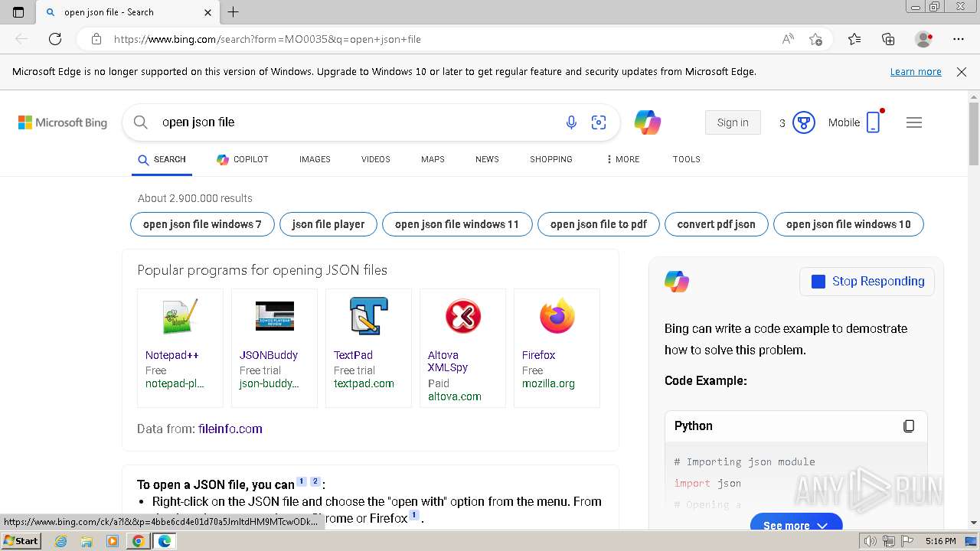980x551 pixels.
Task: Click the browser address bar URL
Action: tap(267, 39)
